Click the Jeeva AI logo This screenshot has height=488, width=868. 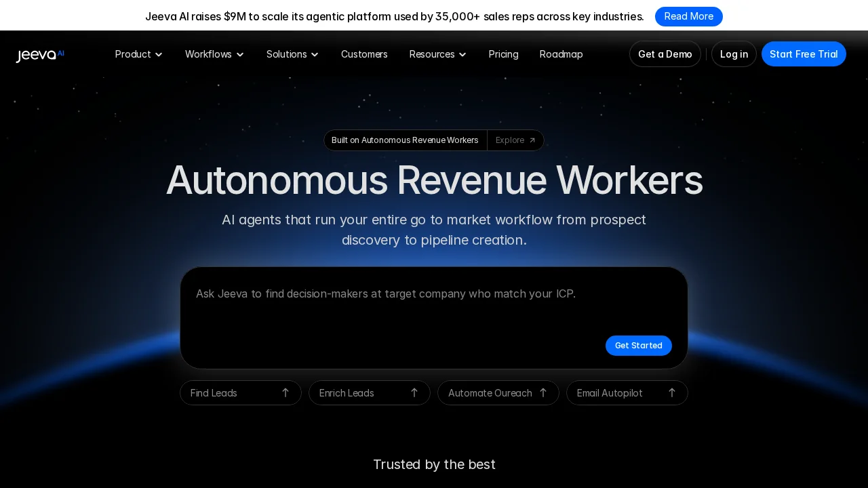[x=40, y=55]
